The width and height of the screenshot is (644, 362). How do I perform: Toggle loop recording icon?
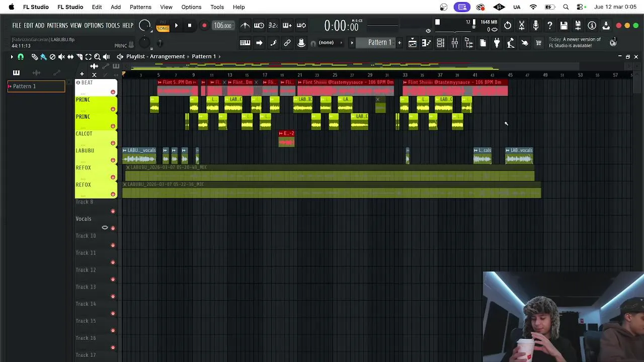(301, 26)
